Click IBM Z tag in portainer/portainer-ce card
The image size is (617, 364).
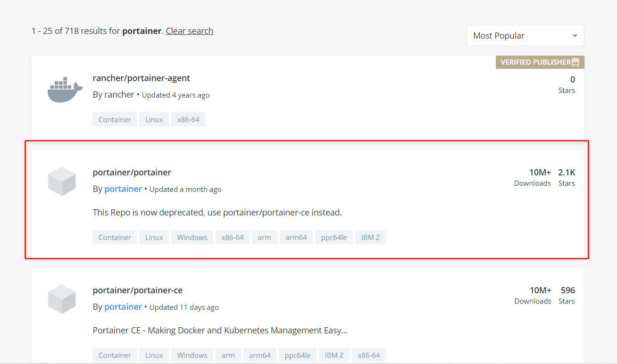coord(334,355)
